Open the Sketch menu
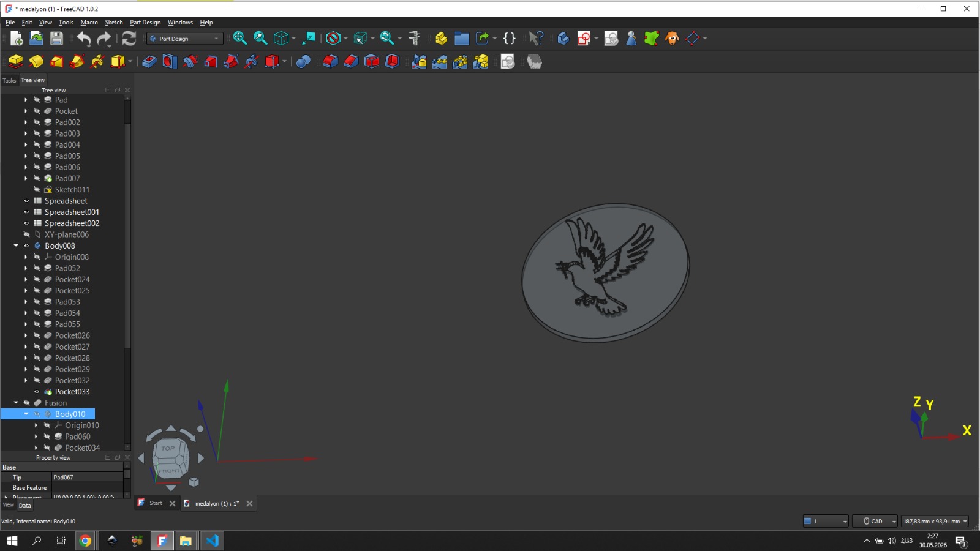 click(113, 23)
